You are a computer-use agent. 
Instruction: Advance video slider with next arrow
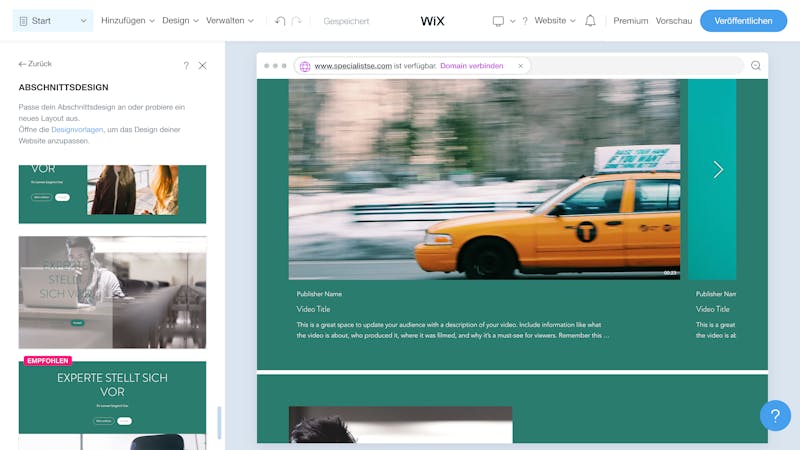coord(718,169)
